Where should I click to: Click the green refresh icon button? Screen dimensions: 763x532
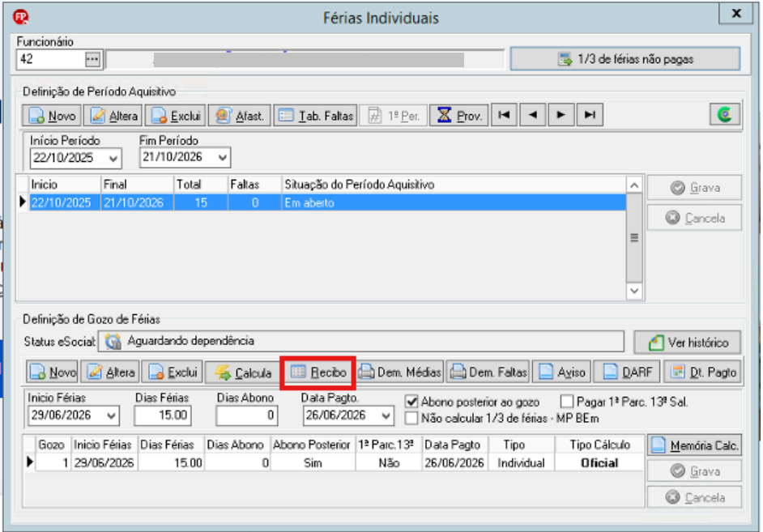coord(725,115)
